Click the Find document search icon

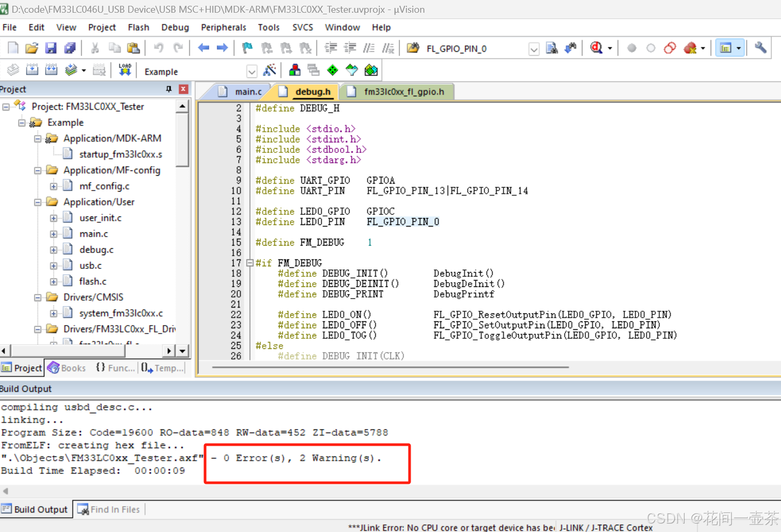click(x=552, y=48)
